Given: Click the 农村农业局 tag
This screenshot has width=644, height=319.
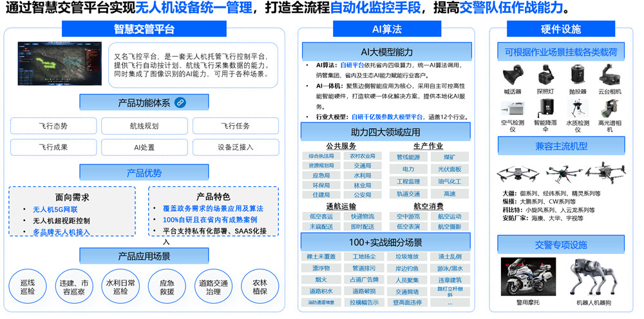Looking at the screenshot, I should [x=363, y=156].
